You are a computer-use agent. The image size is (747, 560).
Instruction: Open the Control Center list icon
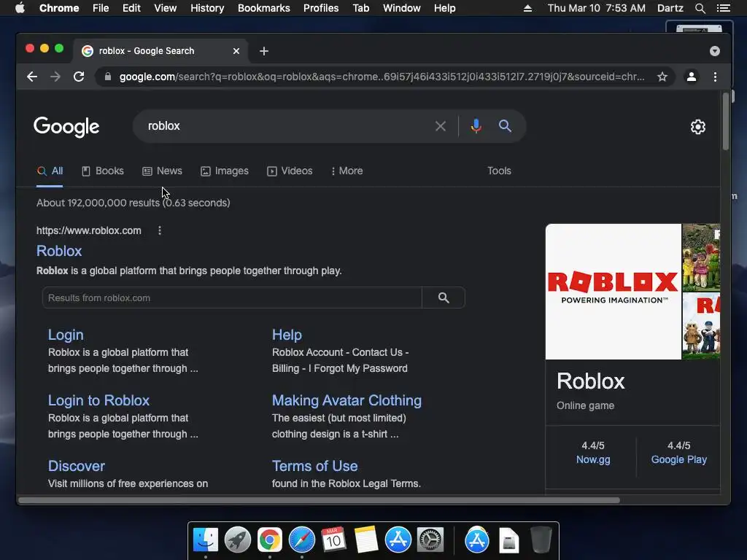(723, 8)
